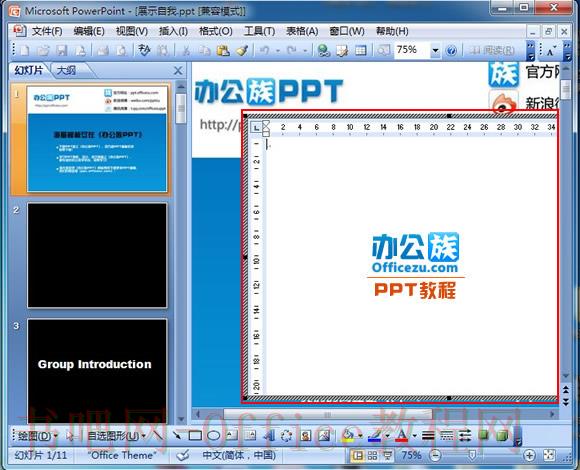580x470 pixels.
Task: Switch to Slide Sorter view button
Action: 373,456
